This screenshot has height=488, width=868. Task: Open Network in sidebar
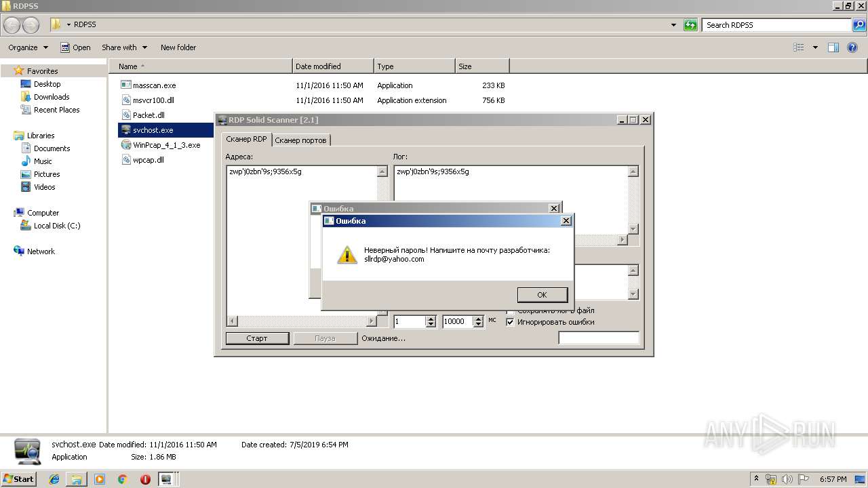pos(41,251)
